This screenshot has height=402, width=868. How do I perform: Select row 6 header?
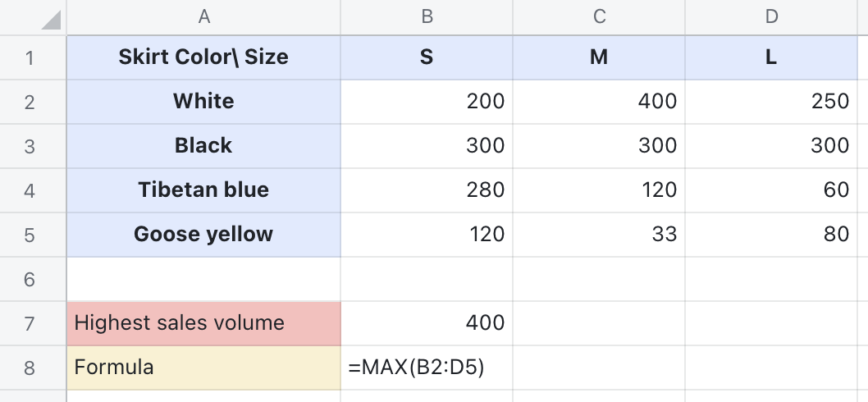(x=31, y=279)
